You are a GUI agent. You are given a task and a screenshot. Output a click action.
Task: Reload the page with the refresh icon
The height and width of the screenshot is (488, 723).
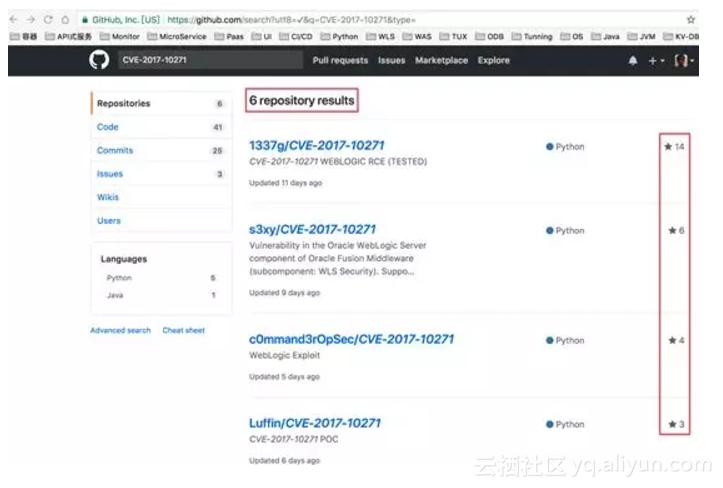(x=48, y=20)
